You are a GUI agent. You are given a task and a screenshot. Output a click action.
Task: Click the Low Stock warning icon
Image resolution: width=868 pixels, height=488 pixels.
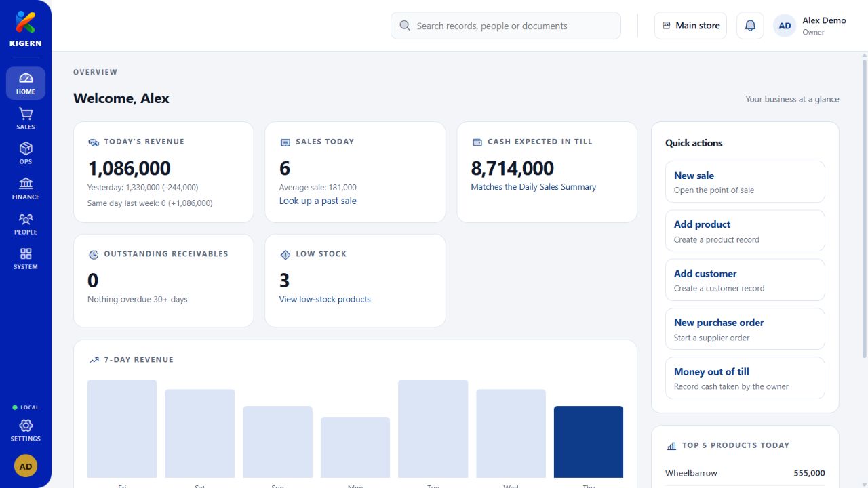click(285, 254)
